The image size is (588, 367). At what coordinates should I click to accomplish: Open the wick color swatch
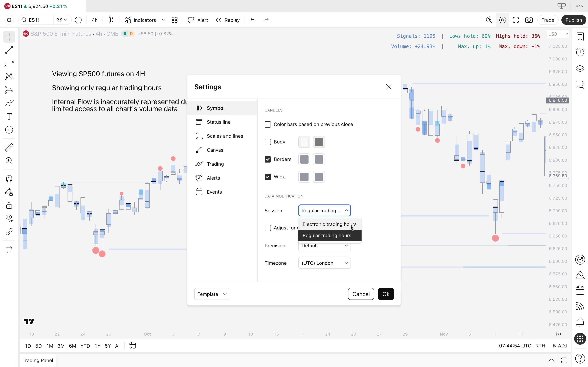pos(304,177)
